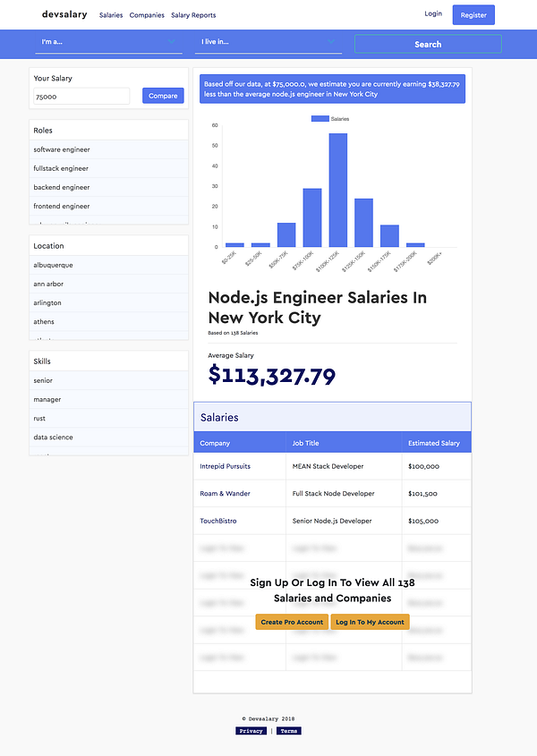Screen dimensions: 537x756
Task: Toggle the Salaries chart legend swatch
Action: [x=320, y=119]
